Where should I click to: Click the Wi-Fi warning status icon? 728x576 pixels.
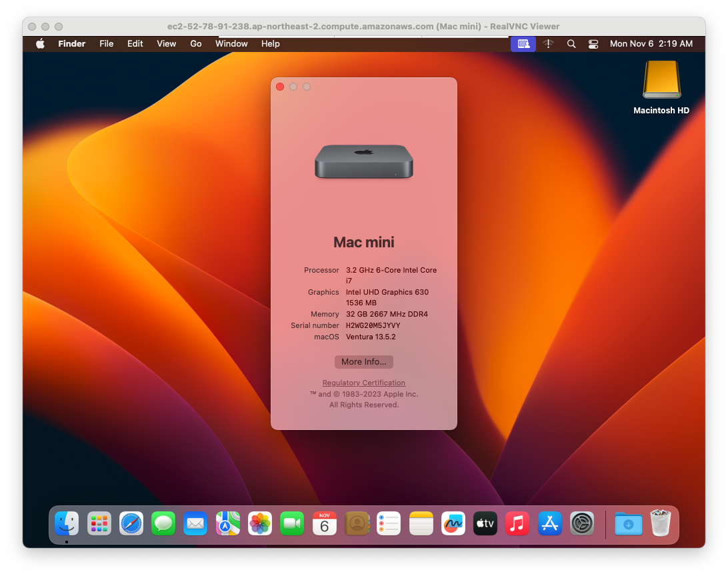click(548, 43)
